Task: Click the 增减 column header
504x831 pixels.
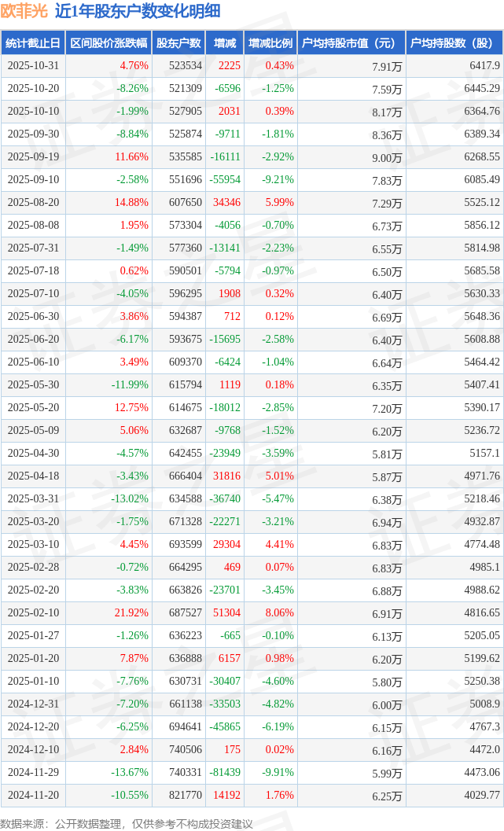Action: click(x=224, y=43)
